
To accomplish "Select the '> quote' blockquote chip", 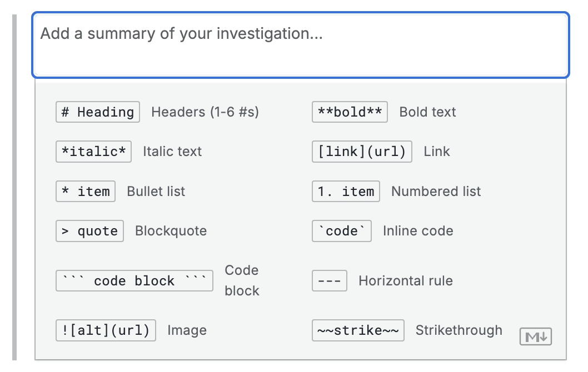I will point(89,231).
